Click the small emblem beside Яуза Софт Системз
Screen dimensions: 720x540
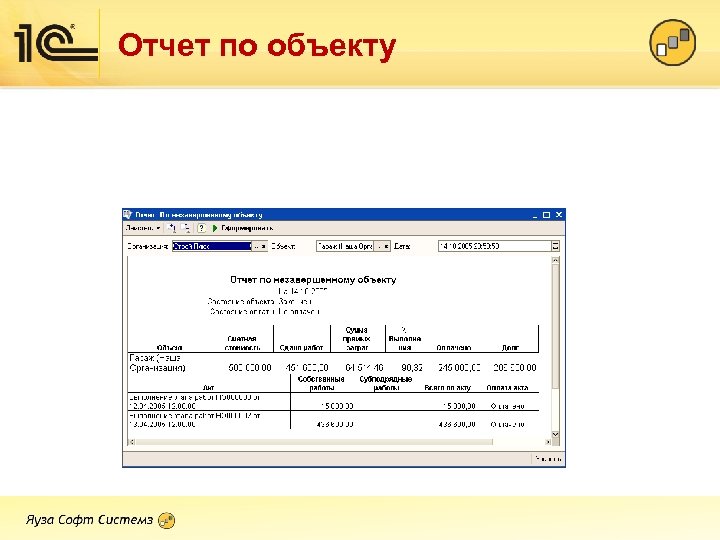(x=166, y=520)
